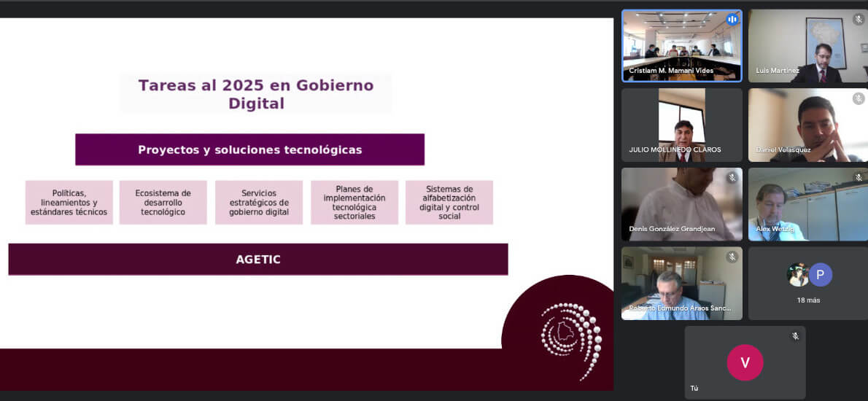The width and height of the screenshot is (868, 401).
Task: Click speaking indicator on Cristiam's tile
Action: [732, 20]
